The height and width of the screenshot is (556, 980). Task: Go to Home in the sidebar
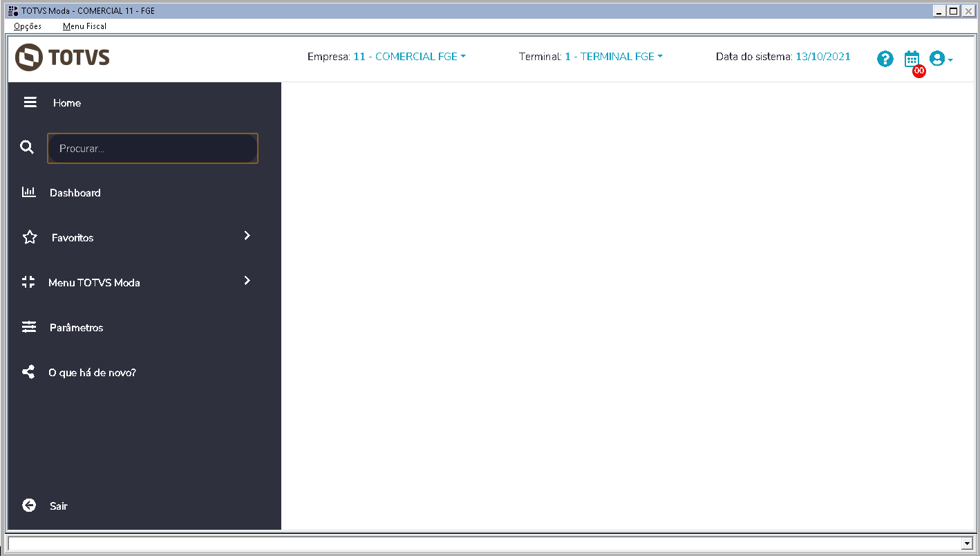pos(67,103)
